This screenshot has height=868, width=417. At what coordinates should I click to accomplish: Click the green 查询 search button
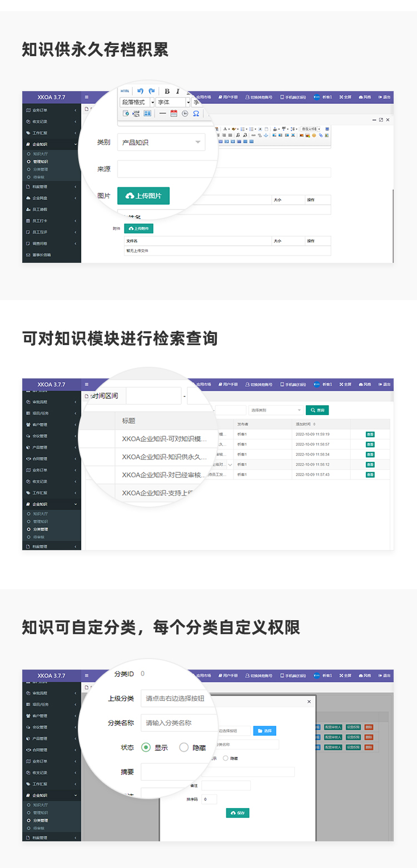click(317, 410)
